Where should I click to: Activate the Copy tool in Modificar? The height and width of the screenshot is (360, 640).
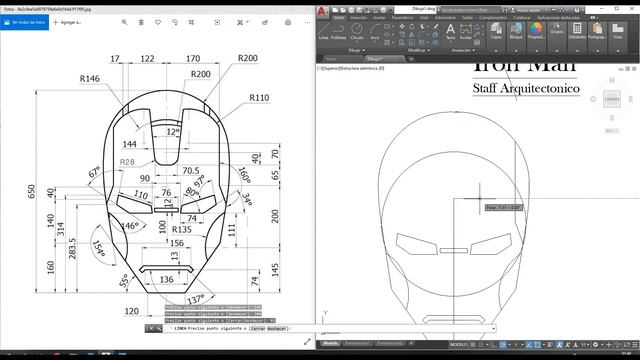coord(402,34)
